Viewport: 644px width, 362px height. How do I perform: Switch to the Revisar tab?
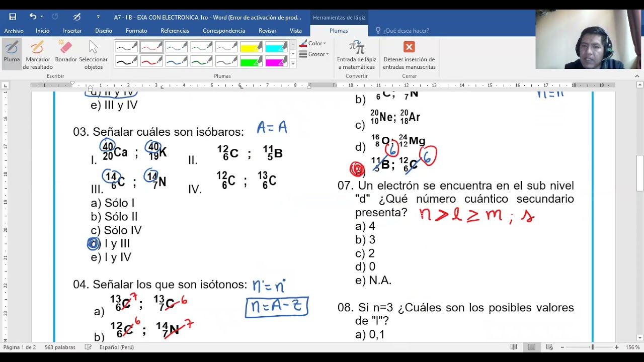pyautogui.click(x=268, y=31)
